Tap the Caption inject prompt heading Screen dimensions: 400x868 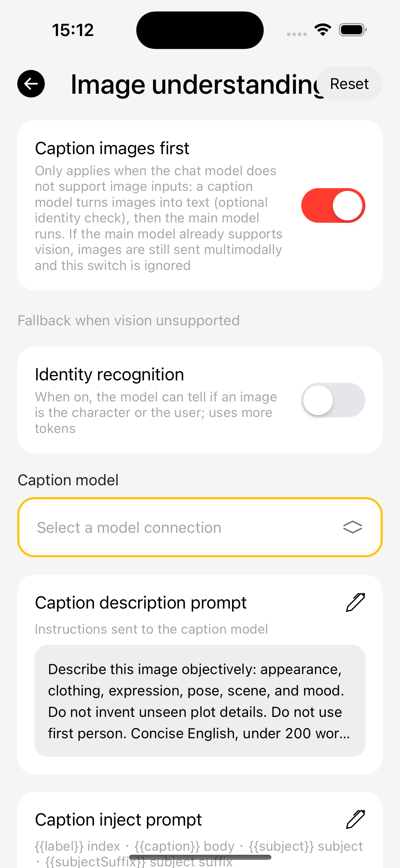click(x=118, y=820)
